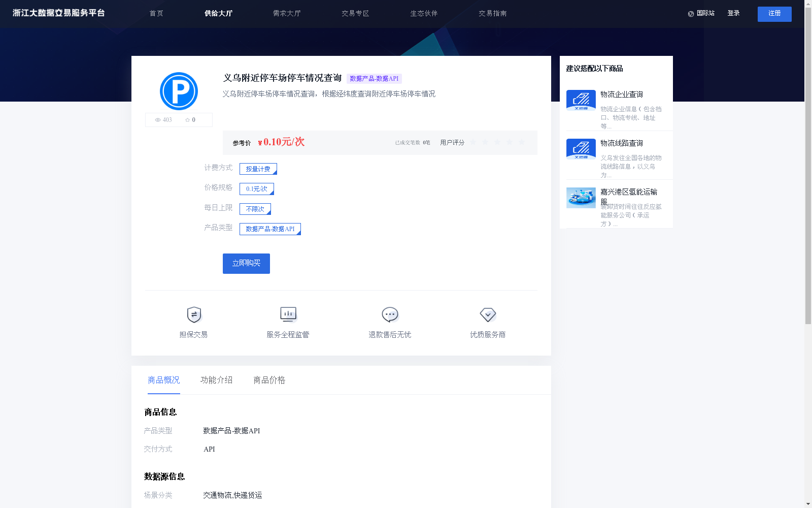
Task: Click the 已成交笔数 0笔 text
Action: tap(413, 143)
